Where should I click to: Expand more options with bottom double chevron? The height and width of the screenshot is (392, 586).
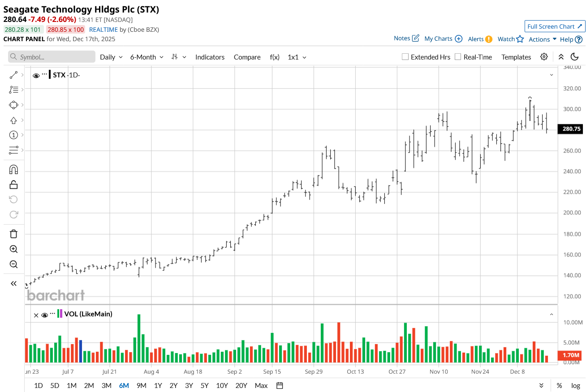(x=541, y=386)
